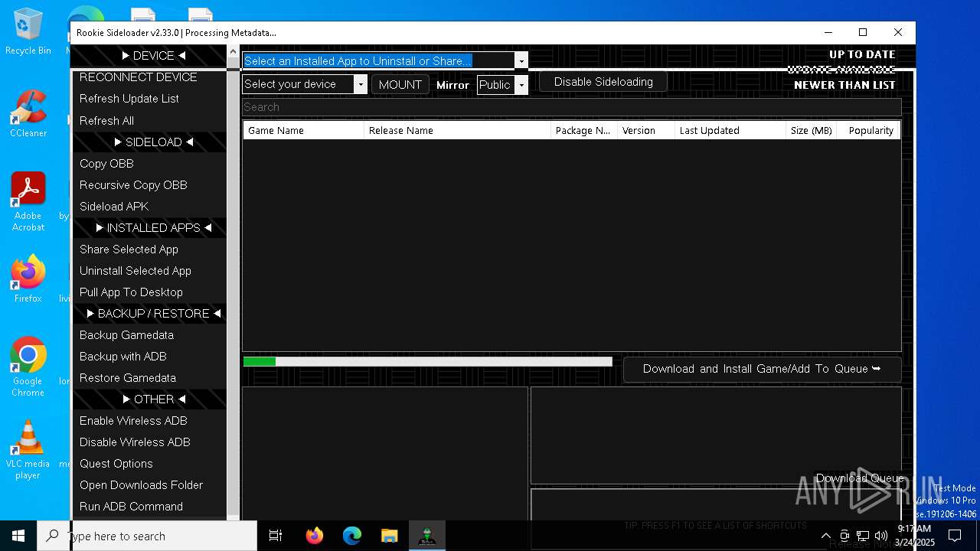Open Recycle Bin desktop icon

point(28,31)
